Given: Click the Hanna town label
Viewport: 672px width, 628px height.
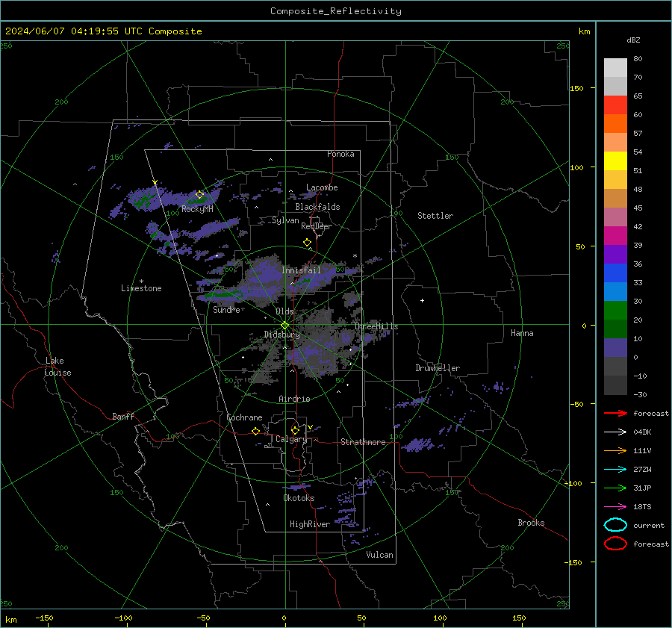Looking at the screenshot, I should [522, 333].
